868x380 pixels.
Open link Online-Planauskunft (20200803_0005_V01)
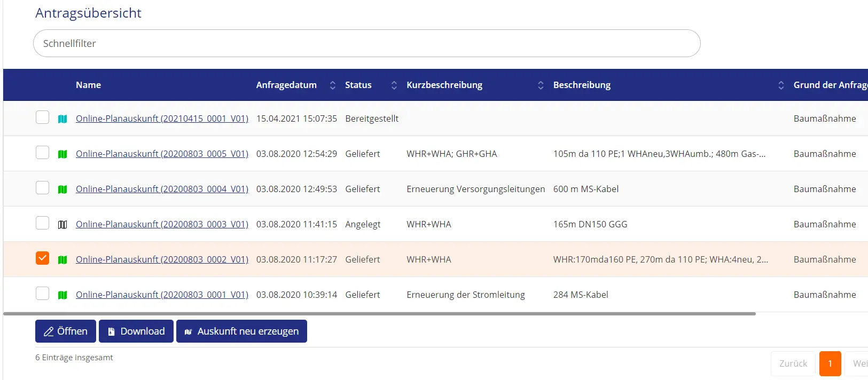162,154
